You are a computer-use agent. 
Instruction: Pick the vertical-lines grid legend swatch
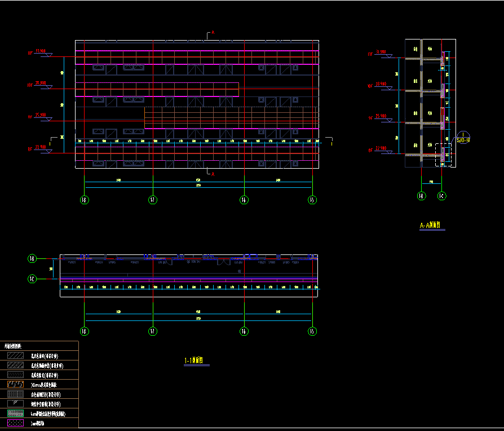[x=15, y=394]
